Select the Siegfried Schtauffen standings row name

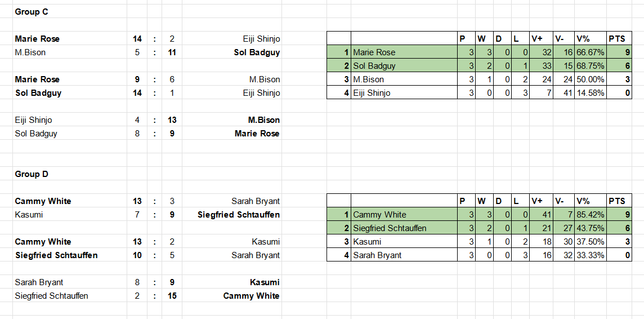[x=404, y=228]
